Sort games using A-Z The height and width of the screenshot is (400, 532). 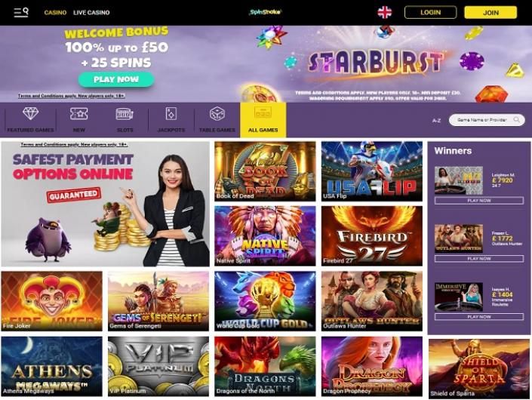[436, 121]
